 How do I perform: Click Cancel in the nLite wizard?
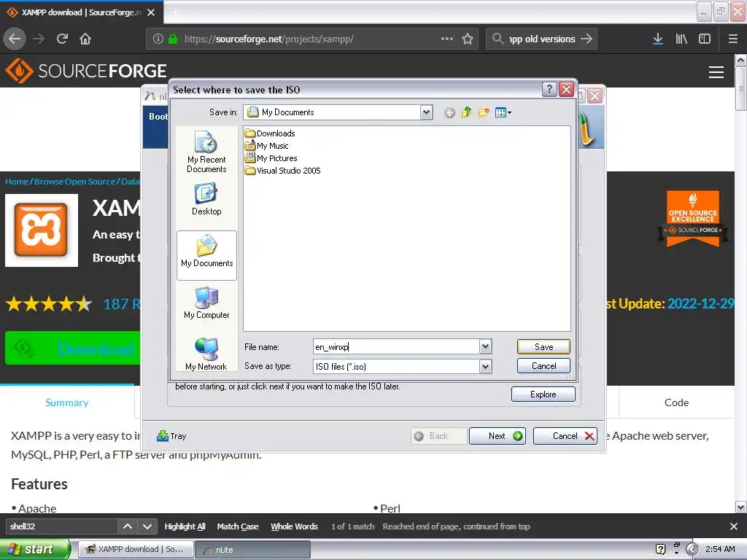coord(565,436)
